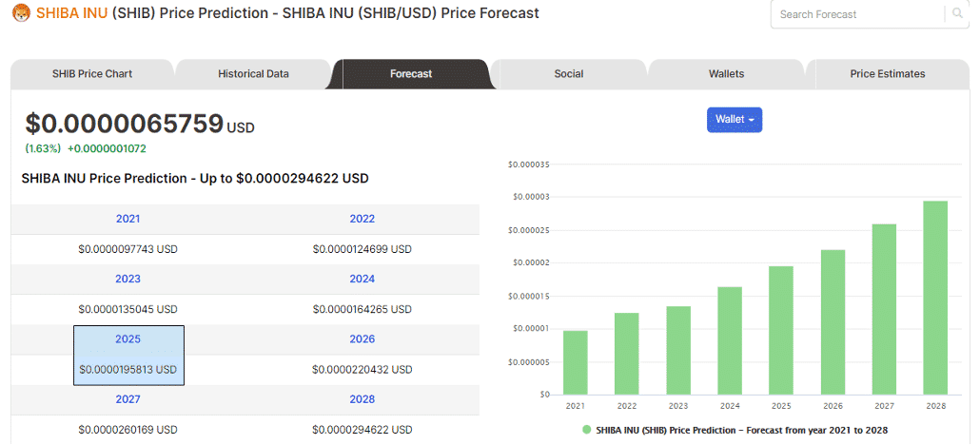Open the 2028 forecast year link
Viewport: 980px width, 445px height.
(363, 398)
